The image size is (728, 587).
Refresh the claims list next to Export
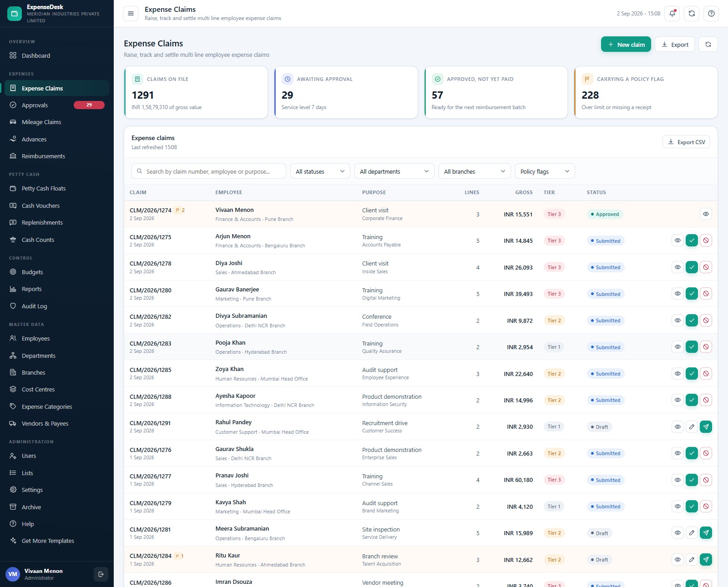tap(708, 44)
